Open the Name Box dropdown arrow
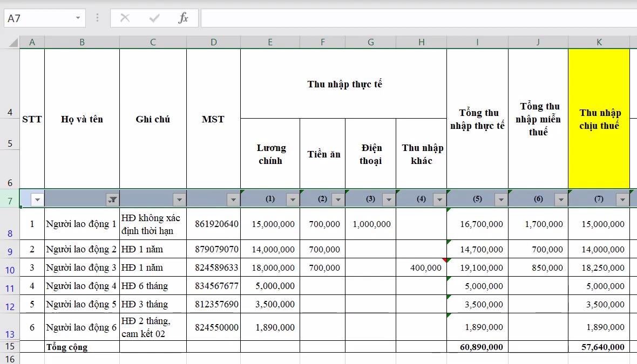This screenshot has height=364, width=637. pos(78,18)
